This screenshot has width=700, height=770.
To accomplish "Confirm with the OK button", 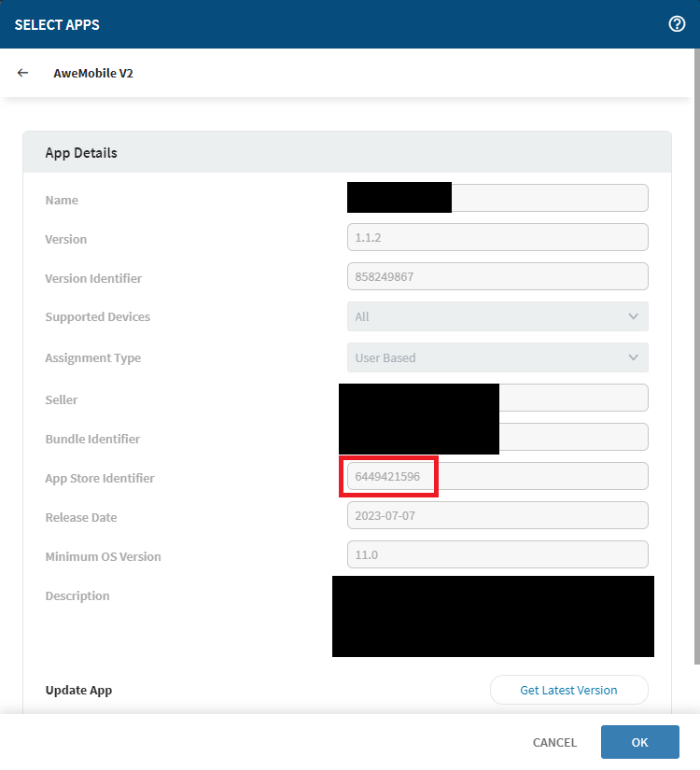I will (x=639, y=743).
